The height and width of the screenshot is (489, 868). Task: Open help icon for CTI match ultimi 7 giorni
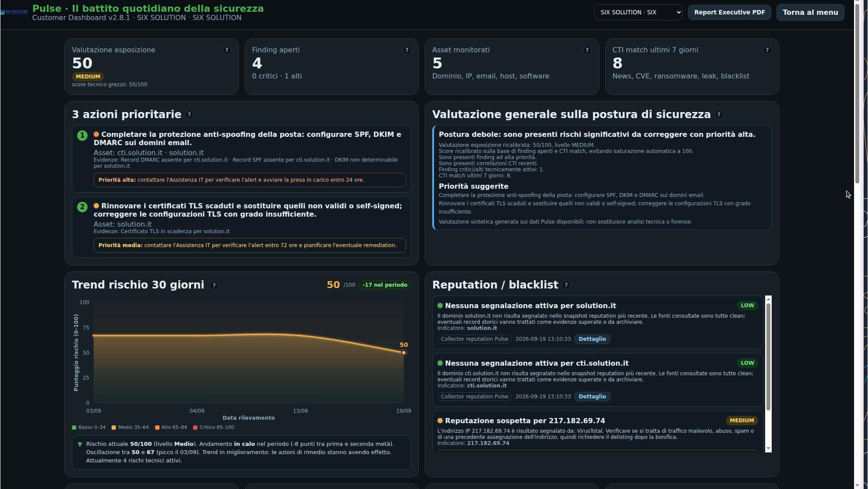pos(767,50)
